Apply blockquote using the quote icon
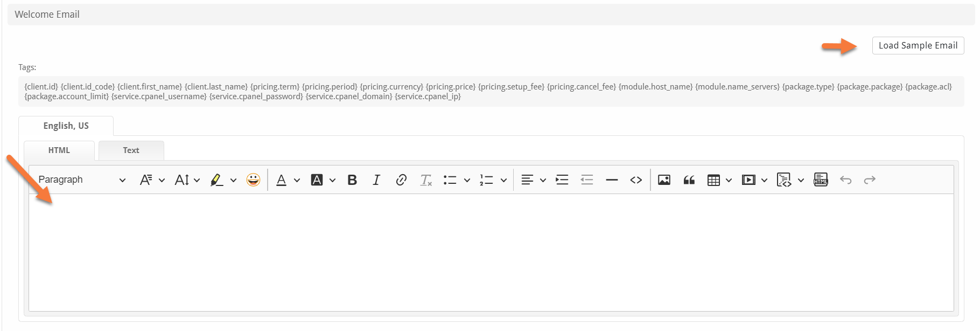The height and width of the screenshot is (331, 980). (x=689, y=180)
